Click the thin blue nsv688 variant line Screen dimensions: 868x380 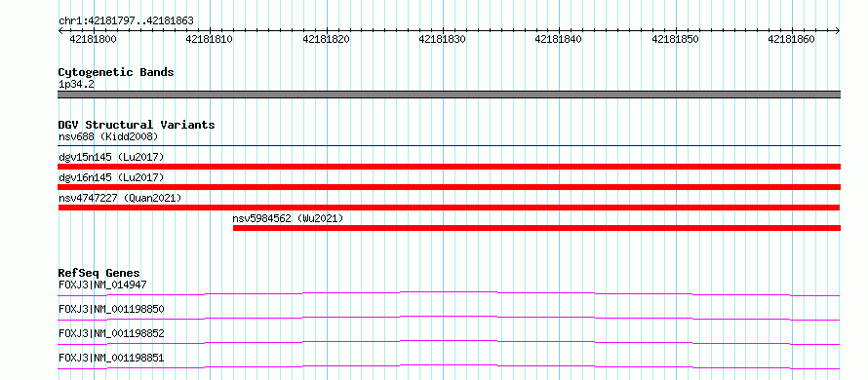pos(449,146)
